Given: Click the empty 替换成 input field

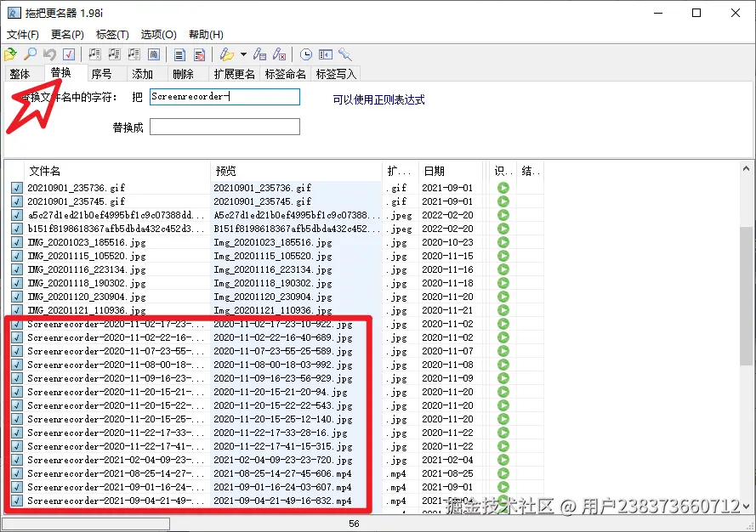Looking at the screenshot, I should [225, 127].
